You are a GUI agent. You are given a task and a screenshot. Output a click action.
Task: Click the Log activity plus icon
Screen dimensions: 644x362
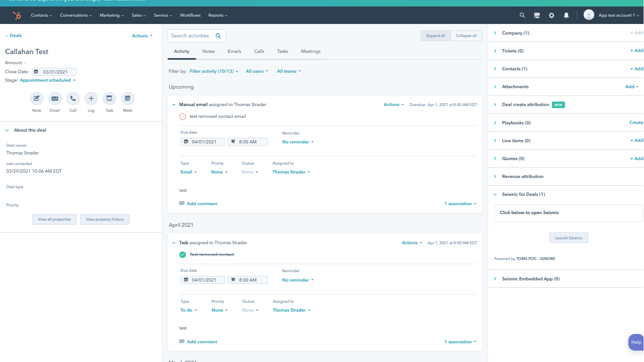point(91,98)
